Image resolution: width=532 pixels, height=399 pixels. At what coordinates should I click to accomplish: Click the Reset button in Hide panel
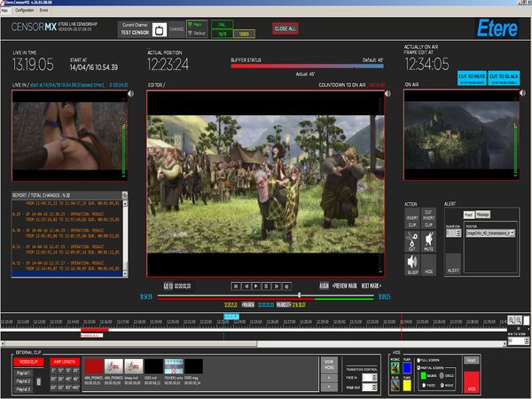click(472, 360)
